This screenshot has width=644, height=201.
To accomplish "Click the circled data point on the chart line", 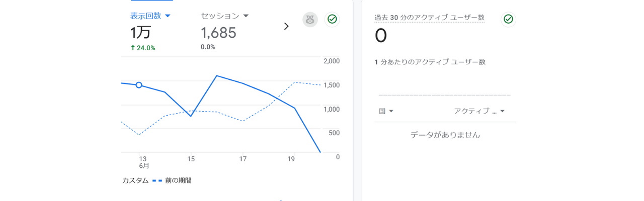I will (x=139, y=85).
